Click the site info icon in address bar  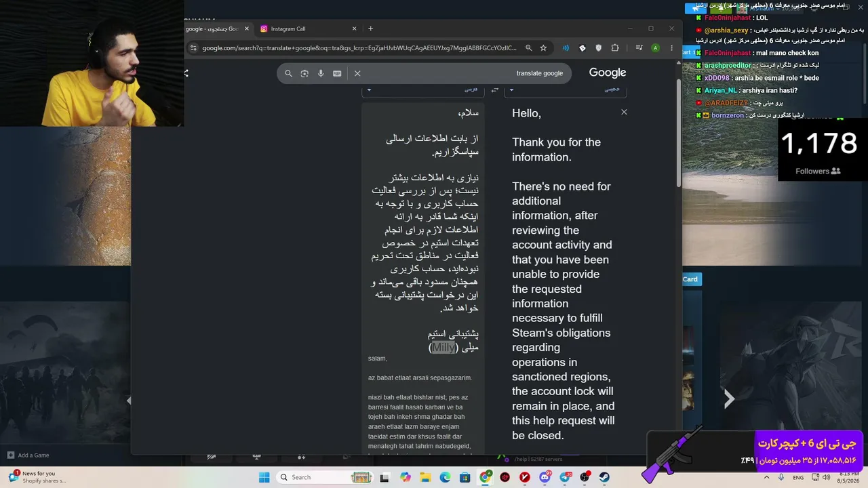[193, 48]
